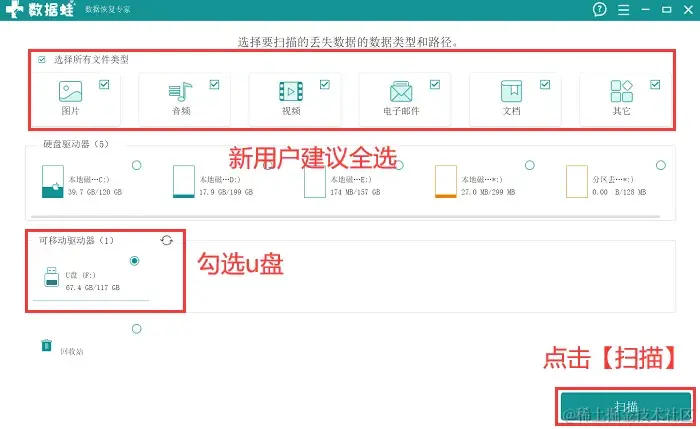Refresh the removable drives list
Image resolution: width=700 pixels, height=429 pixels.
pos(167,240)
